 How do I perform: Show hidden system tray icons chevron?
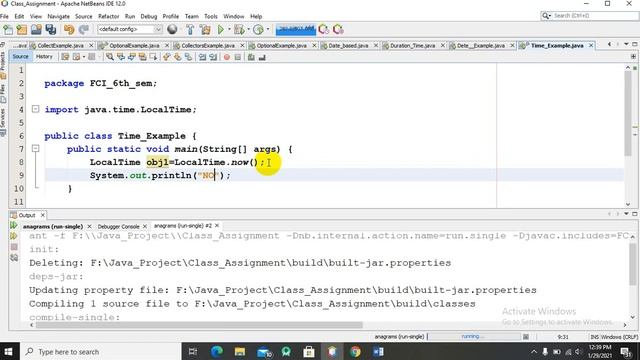click(533, 351)
